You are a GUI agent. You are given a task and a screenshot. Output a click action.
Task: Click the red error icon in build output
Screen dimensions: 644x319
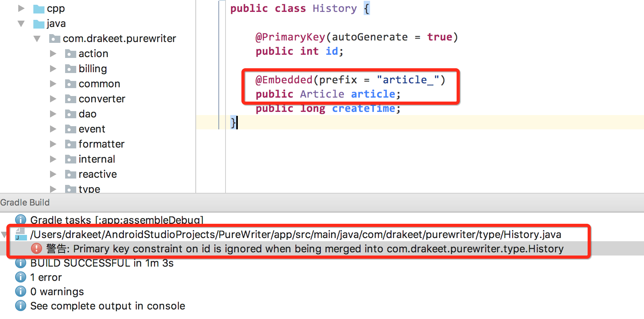[x=37, y=249]
